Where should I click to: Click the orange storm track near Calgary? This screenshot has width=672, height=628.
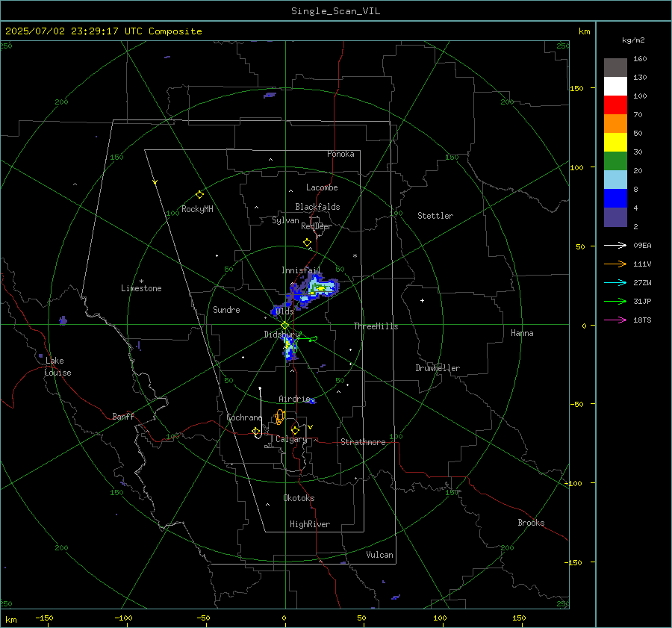click(280, 417)
